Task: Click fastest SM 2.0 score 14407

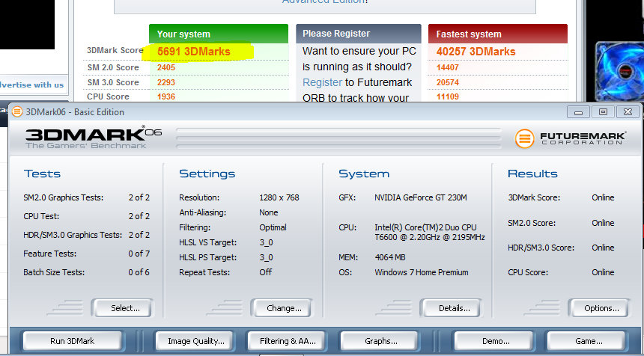Action: [447, 67]
